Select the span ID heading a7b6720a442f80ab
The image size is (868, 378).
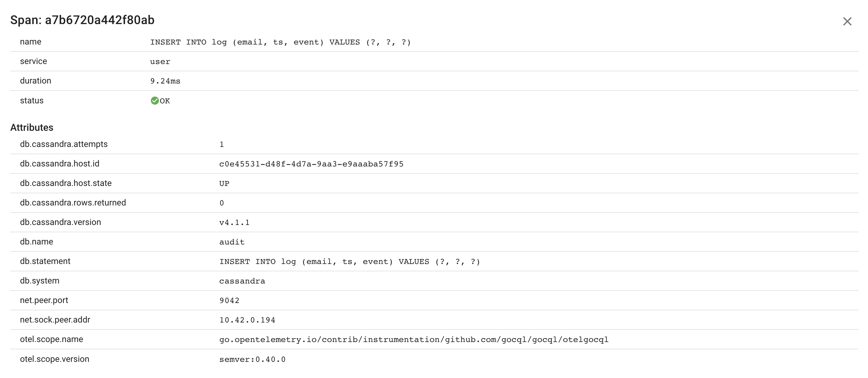100,20
